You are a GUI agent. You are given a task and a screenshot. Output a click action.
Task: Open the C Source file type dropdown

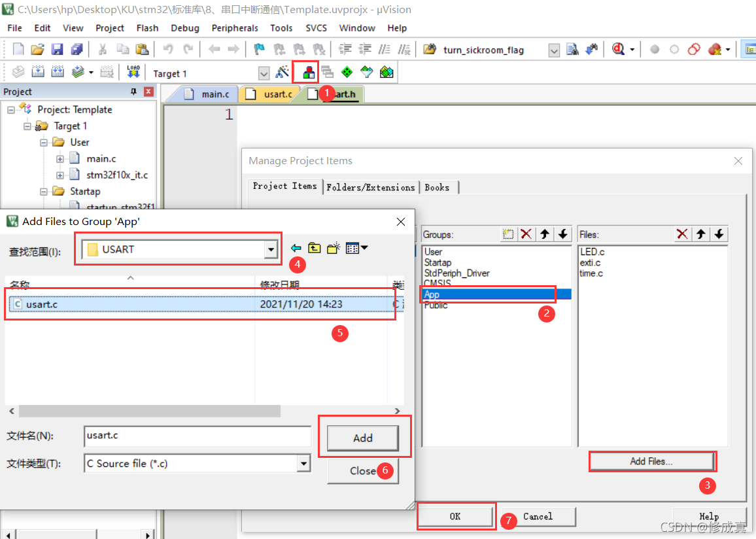pos(303,464)
